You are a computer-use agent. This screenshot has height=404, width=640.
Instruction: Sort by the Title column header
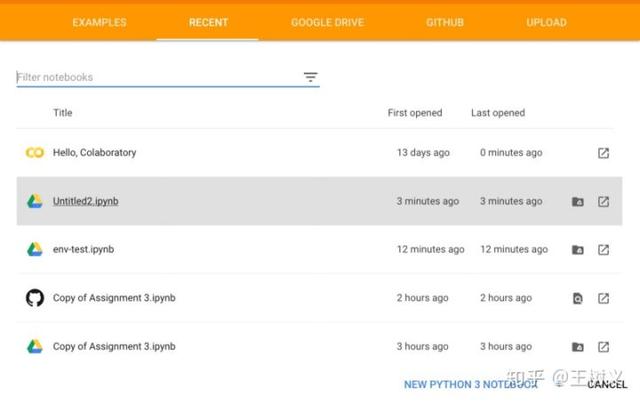63,113
